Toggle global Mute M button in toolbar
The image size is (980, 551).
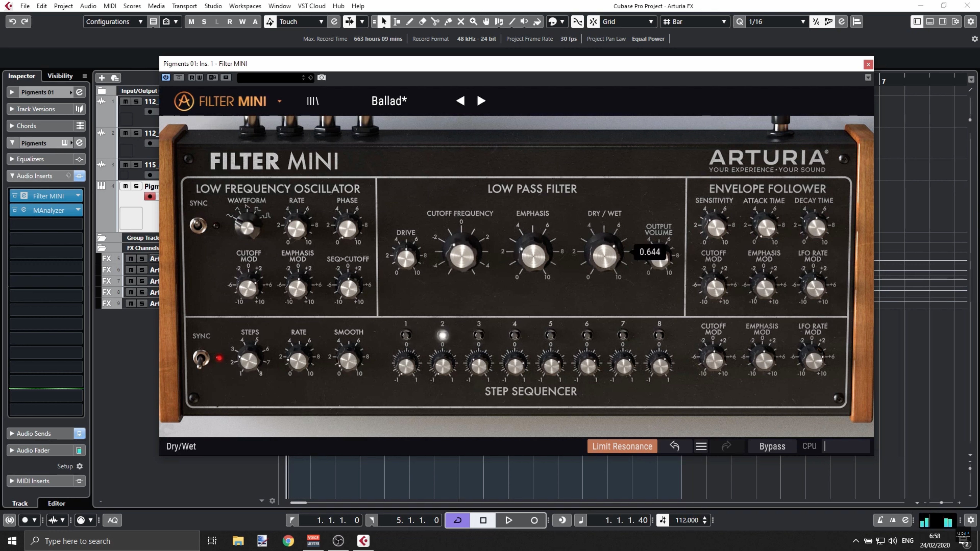click(x=191, y=22)
